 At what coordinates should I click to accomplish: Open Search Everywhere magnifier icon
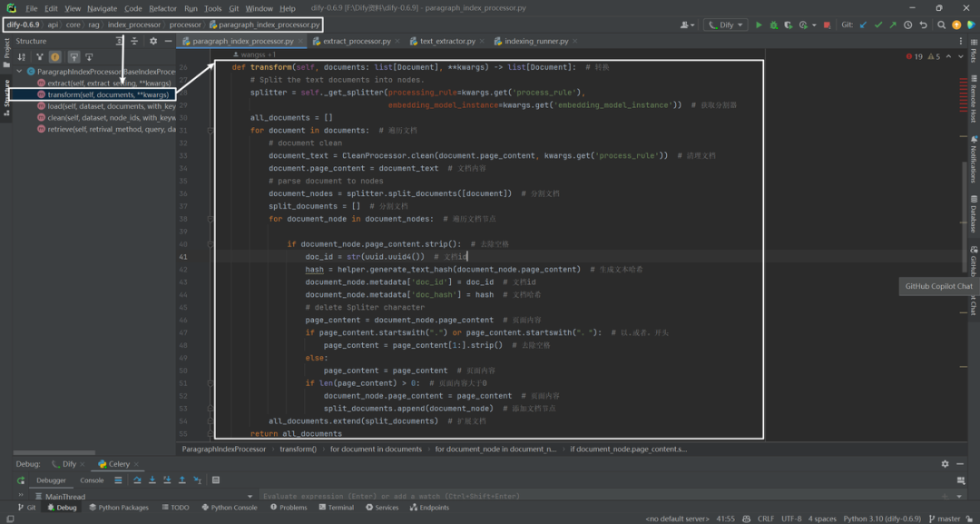pos(941,25)
